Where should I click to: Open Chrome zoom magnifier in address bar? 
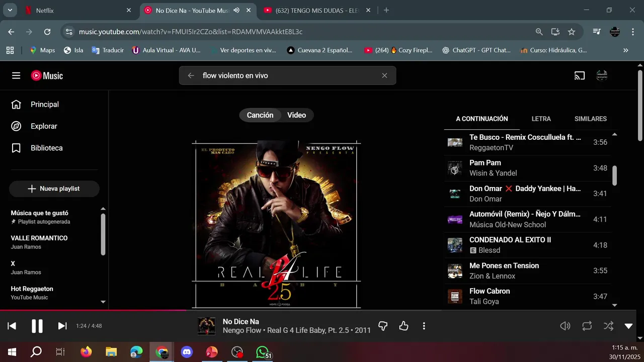[x=539, y=32]
